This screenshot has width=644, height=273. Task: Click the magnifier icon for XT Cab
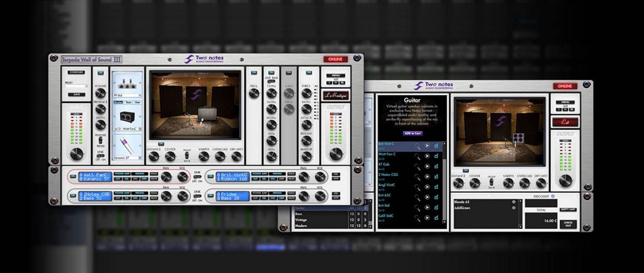[x=418, y=166]
